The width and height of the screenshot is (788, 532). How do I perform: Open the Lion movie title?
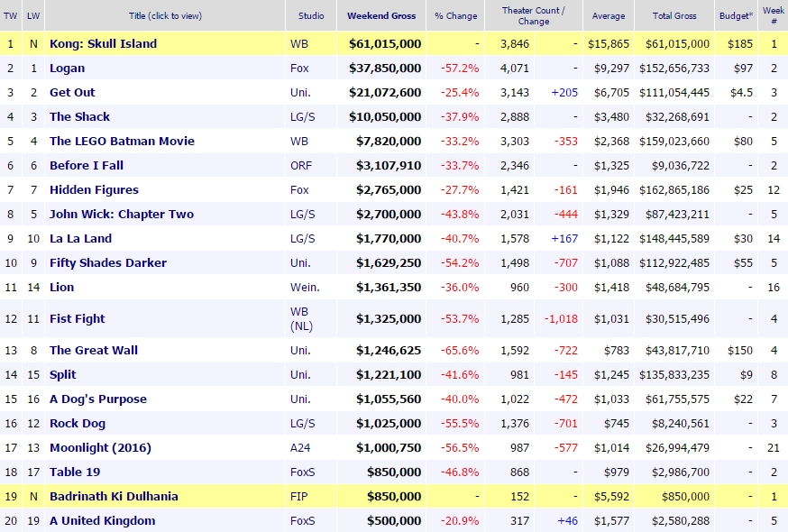(61, 287)
